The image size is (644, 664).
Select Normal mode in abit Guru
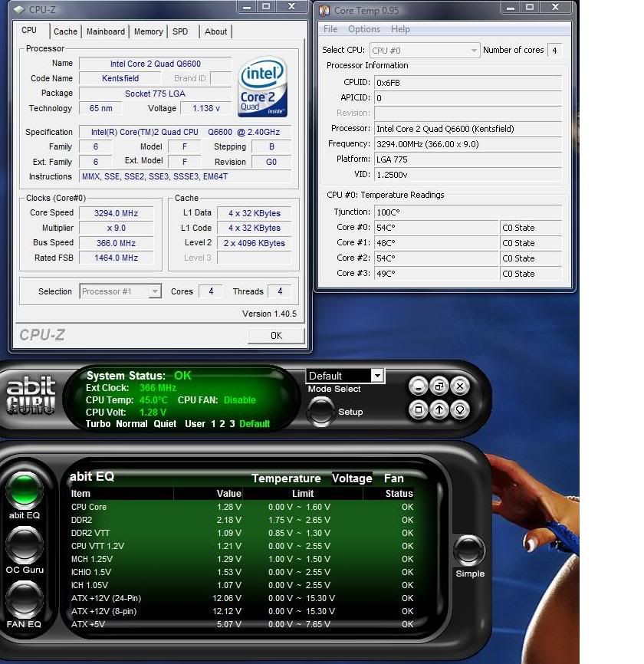132,424
